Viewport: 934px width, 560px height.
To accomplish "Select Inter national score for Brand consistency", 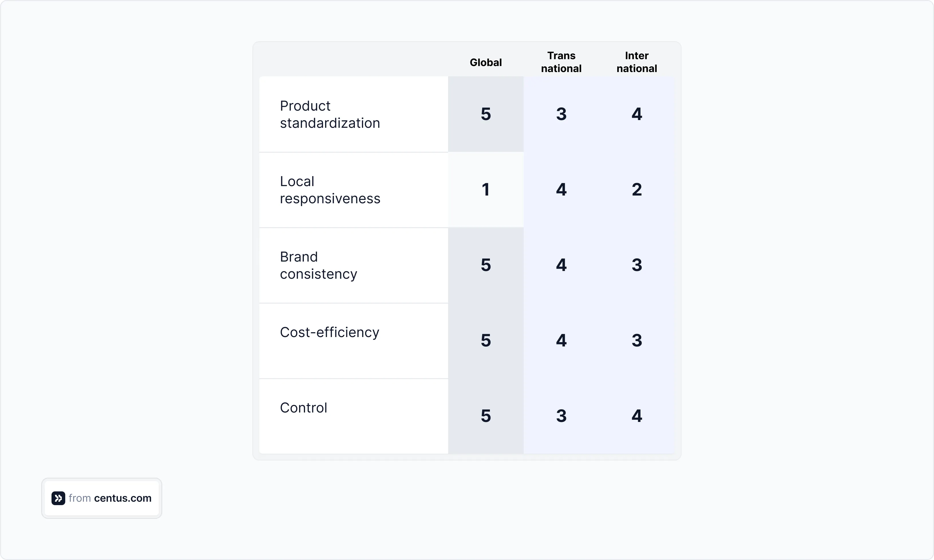I will [637, 265].
